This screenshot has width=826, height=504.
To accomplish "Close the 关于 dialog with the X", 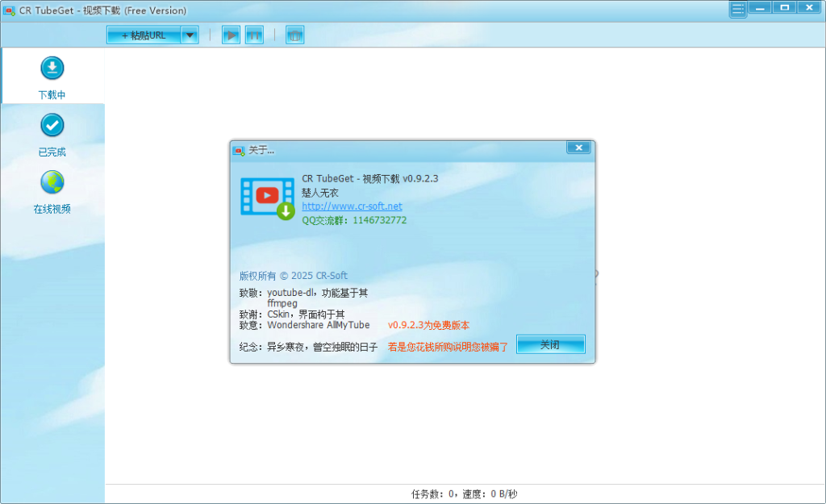I will [578, 148].
